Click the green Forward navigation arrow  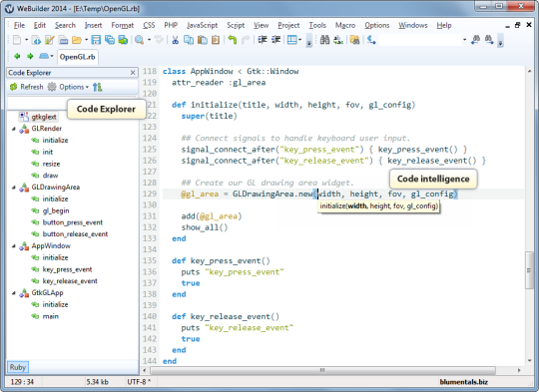point(30,56)
